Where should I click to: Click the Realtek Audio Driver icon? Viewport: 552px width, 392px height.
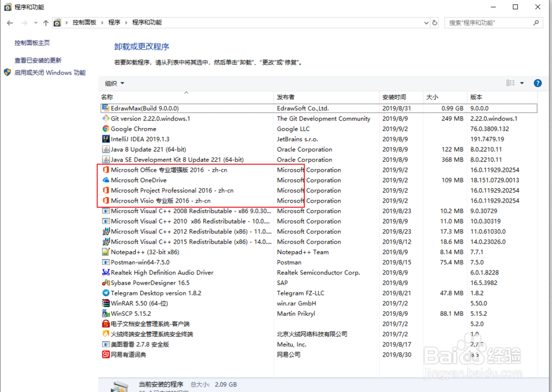click(x=105, y=272)
